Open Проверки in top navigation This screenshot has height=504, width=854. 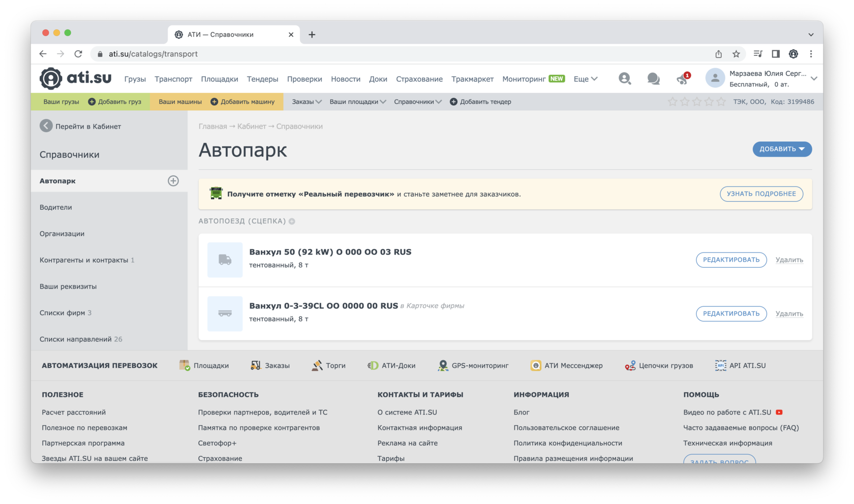[304, 79]
